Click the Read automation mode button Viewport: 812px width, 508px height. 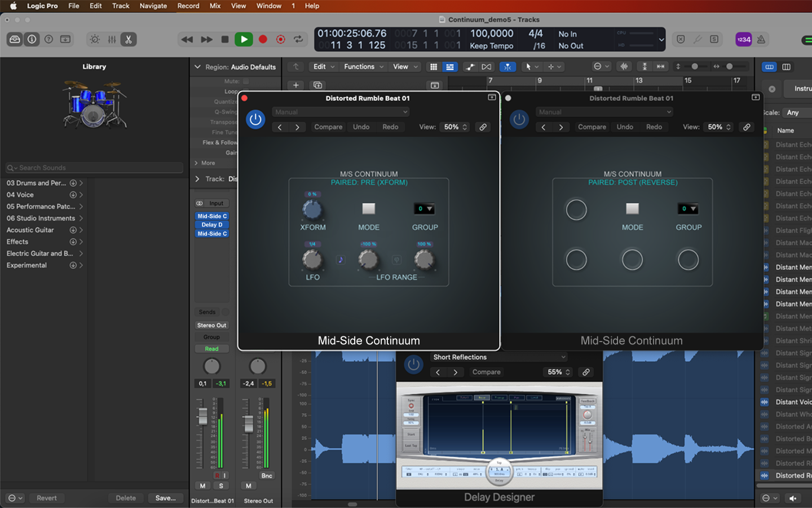[211, 349]
